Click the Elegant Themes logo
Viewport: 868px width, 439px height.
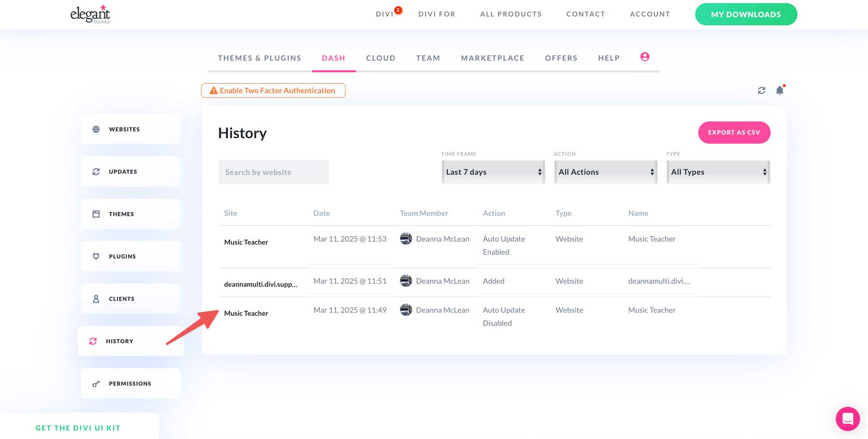pos(90,14)
